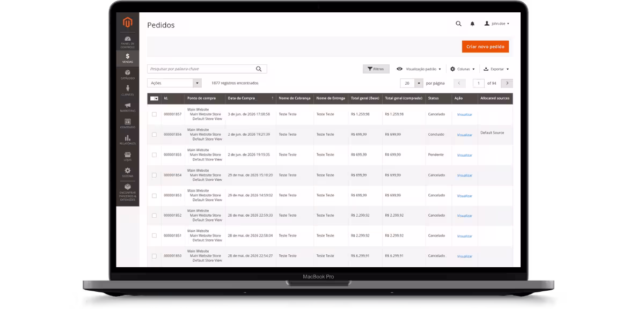This screenshot has height=309, width=644.
Task: Open the Vendas sidebar icon
Action: 128,58
